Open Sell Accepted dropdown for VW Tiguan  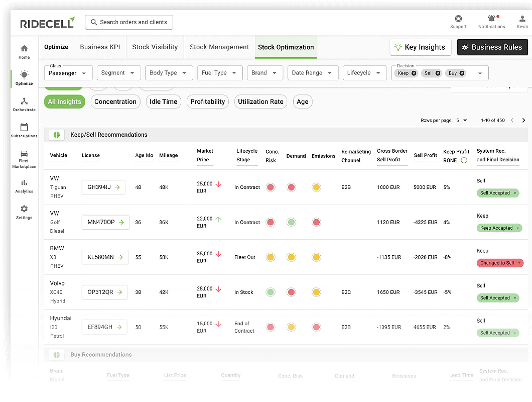pyautogui.click(x=498, y=193)
